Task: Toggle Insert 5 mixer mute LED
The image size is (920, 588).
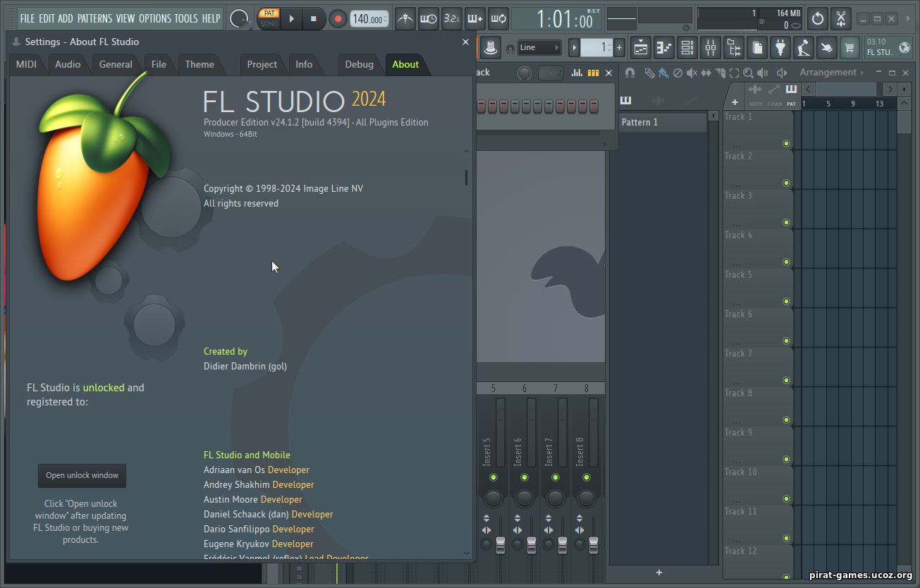Action: click(x=493, y=477)
